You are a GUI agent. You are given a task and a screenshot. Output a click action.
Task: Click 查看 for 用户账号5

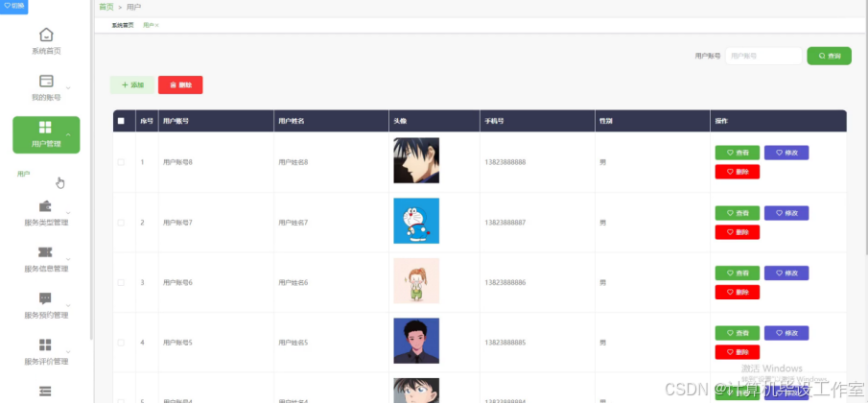(738, 333)
